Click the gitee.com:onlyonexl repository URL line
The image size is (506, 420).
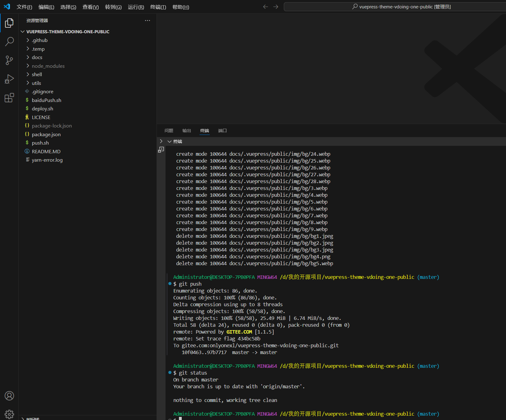tap(256, 345)
